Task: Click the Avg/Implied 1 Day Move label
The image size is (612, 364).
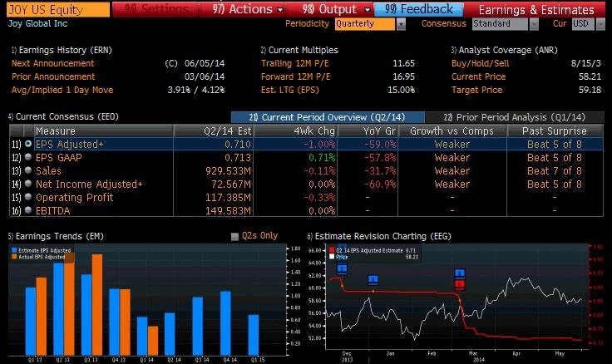Action: [62, 90]
